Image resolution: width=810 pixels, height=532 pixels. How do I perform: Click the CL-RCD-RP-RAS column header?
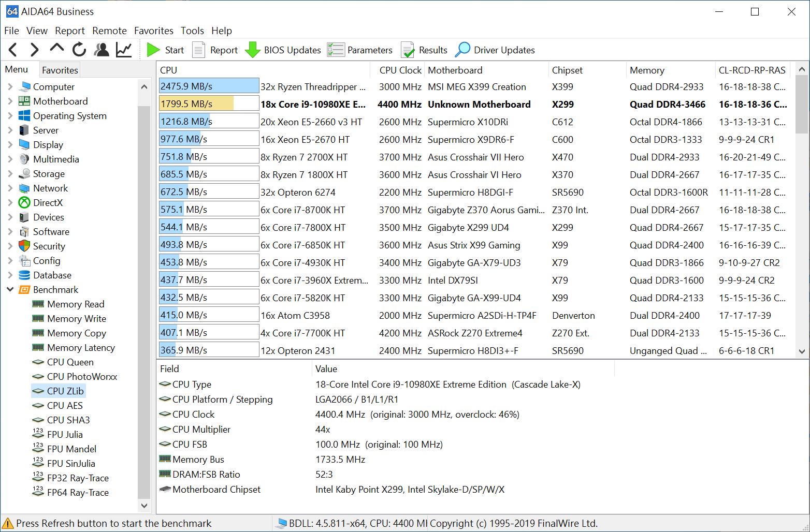pyautogui.click(x=753, y=70)
